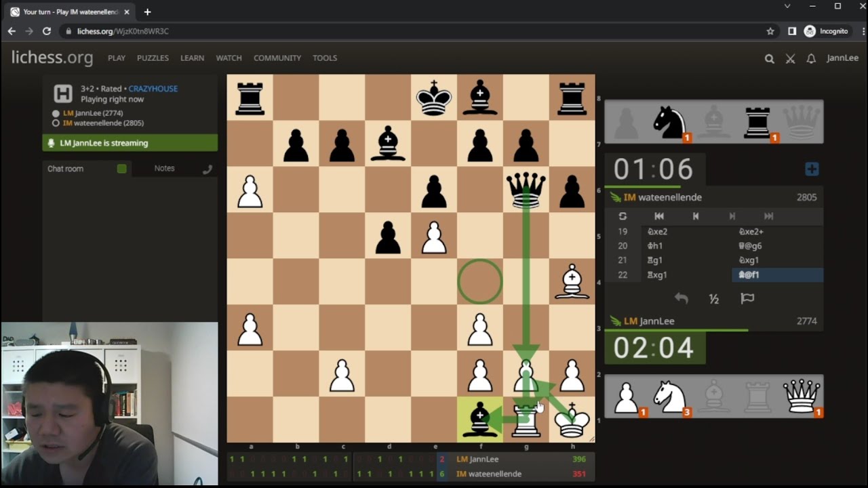
Task: Open the Notes tab
Action: tap(164, 169)
